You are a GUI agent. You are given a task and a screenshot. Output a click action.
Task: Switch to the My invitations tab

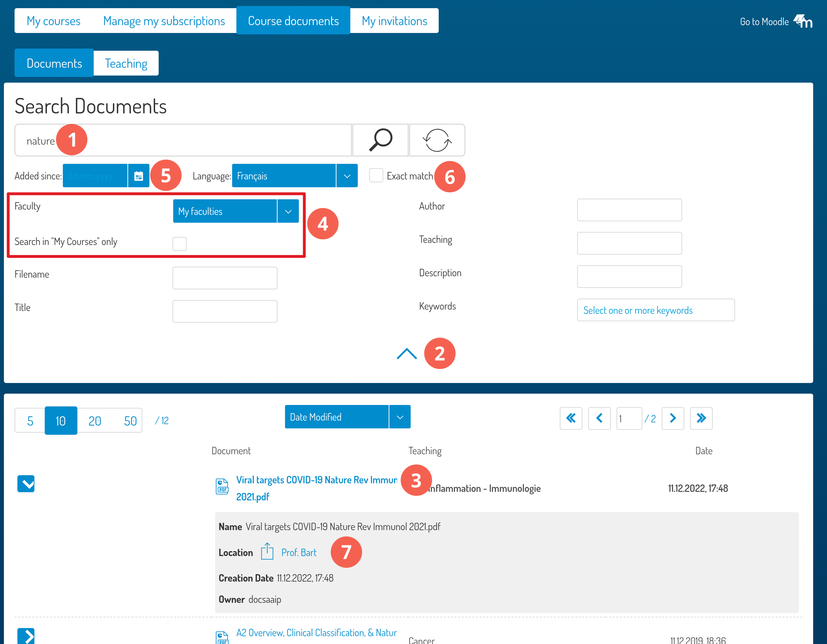[x=394, y=21]
